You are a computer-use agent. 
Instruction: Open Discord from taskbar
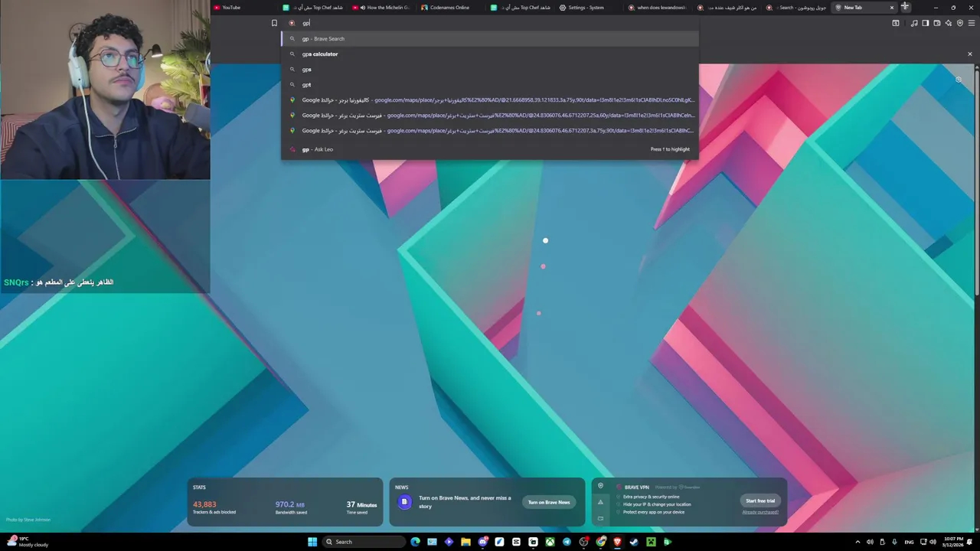point(482,542)
